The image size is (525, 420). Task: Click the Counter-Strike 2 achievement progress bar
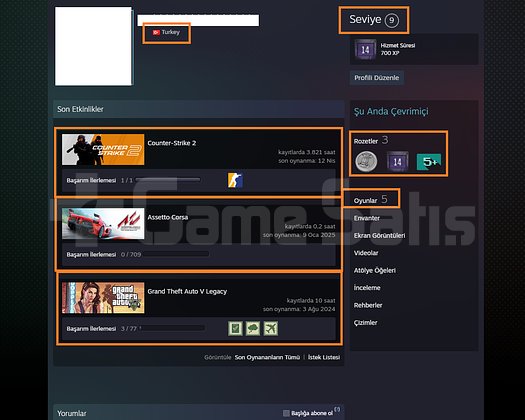168,180
